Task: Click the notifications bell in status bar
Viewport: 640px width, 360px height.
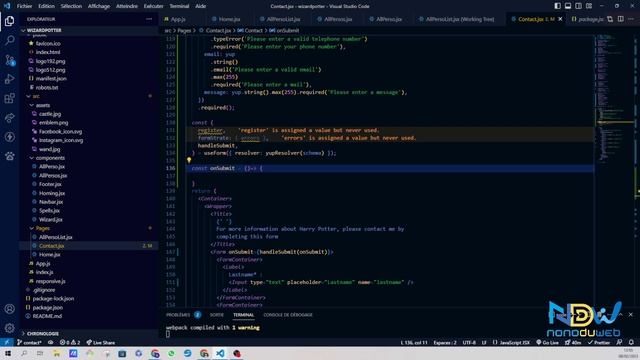Action: (x=631, y=342)
